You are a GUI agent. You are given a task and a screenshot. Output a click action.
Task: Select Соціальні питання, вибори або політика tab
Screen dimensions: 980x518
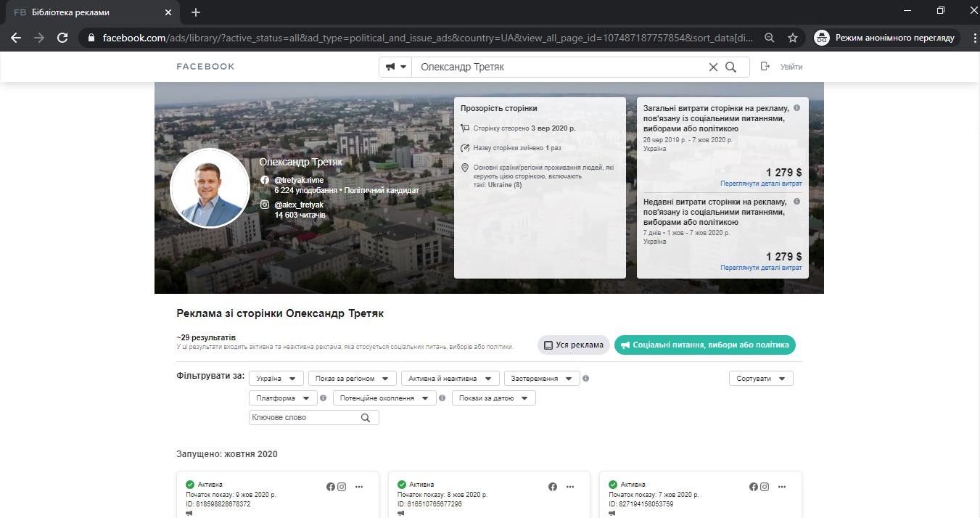(x=705, y=345)
